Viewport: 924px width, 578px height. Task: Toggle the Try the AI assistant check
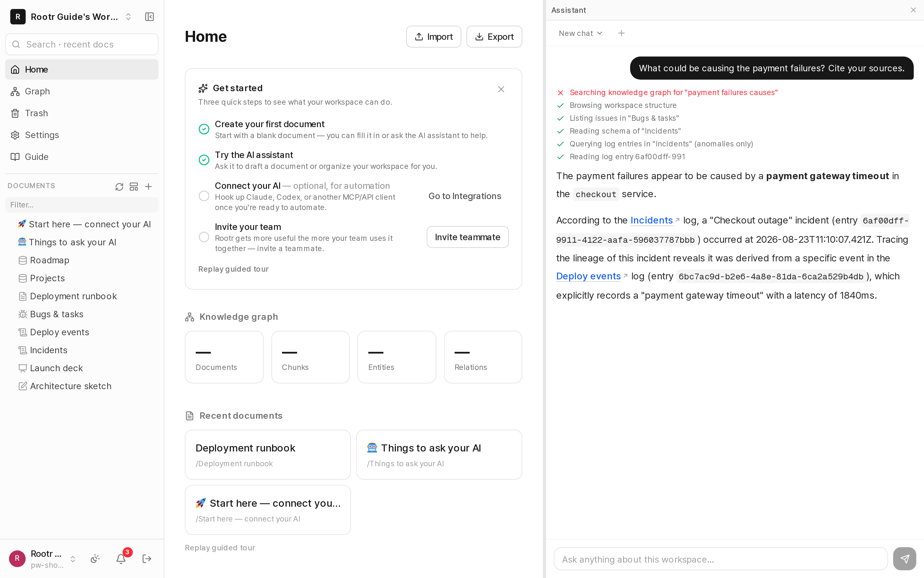pos(204,160)
